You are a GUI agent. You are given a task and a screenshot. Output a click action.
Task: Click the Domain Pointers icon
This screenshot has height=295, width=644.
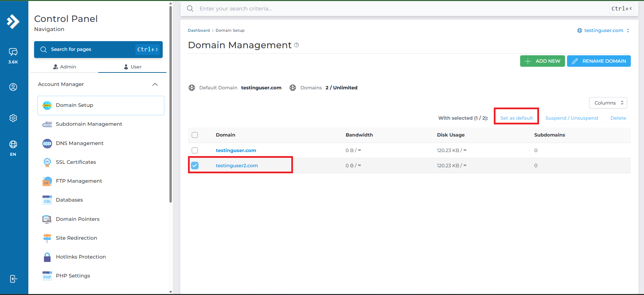[x=47, y=219]
